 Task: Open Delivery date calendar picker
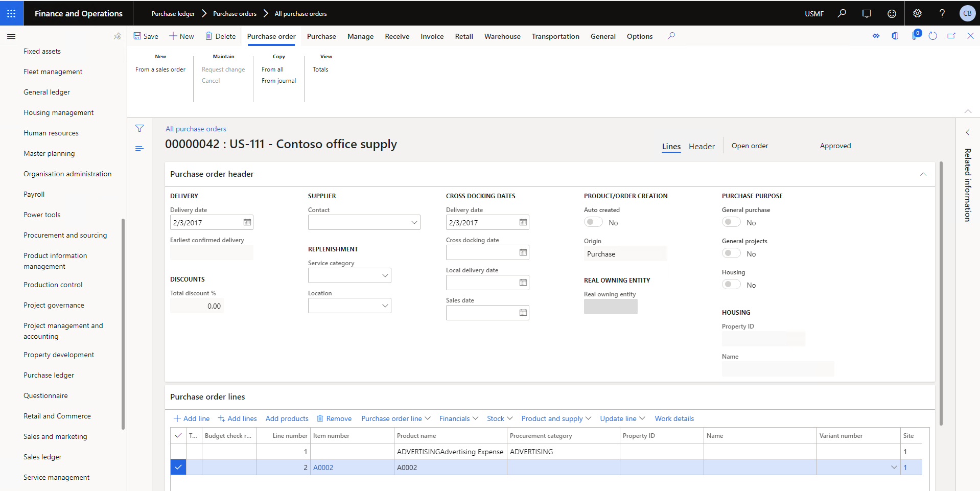click(247, 222)
